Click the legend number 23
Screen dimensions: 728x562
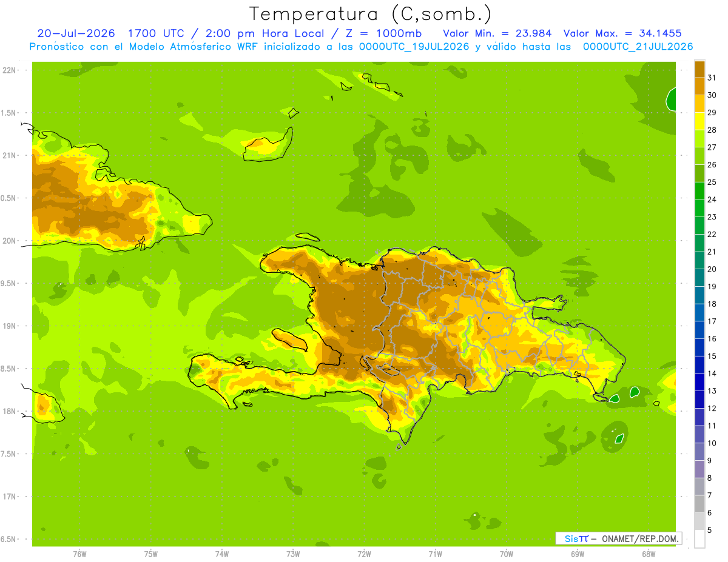(712, 217)
